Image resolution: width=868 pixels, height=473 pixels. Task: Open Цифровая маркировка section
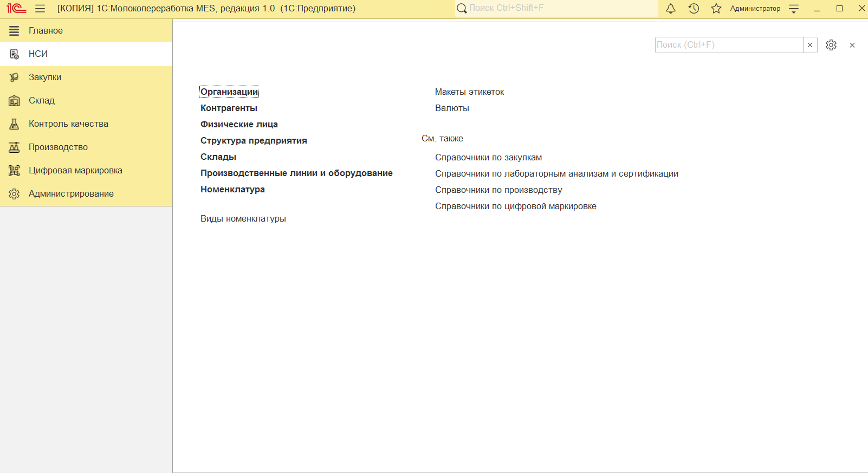(86, 170)
